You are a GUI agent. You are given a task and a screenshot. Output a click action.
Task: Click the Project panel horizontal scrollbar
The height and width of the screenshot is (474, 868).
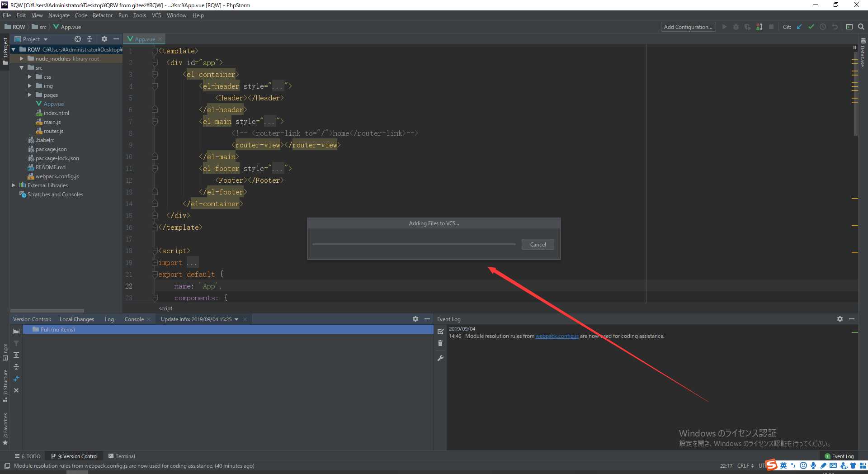47,311
